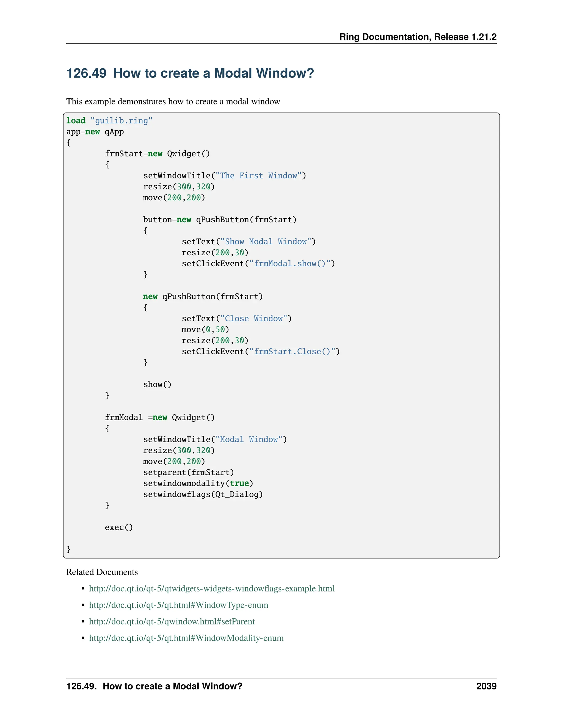
Task: Click the introductory sentence about modal window
Action: [173, 102]
